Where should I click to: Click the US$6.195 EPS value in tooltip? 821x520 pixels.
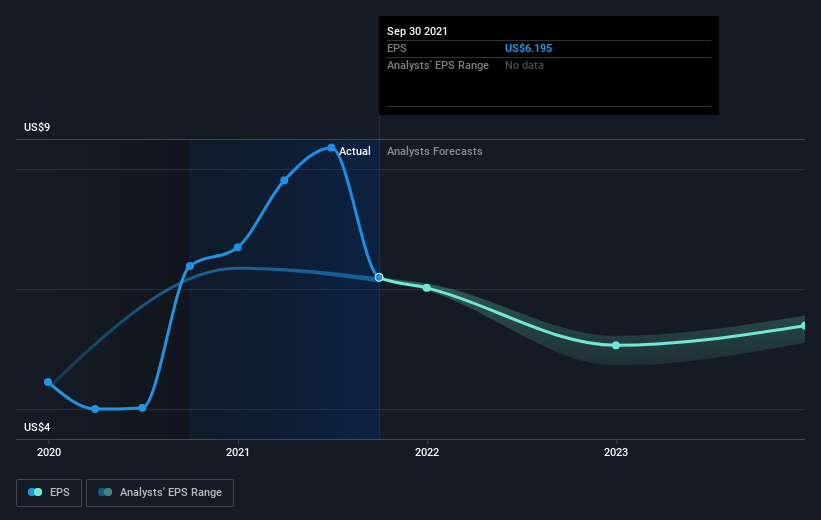[x=528, y=48]
